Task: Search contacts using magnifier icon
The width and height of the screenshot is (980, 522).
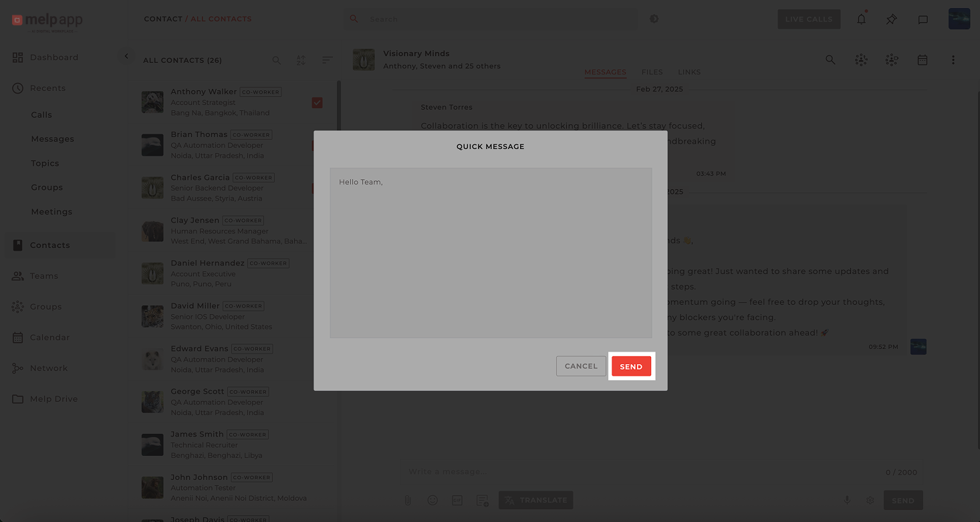Action: pyautogui.click(x=276, y=60)
